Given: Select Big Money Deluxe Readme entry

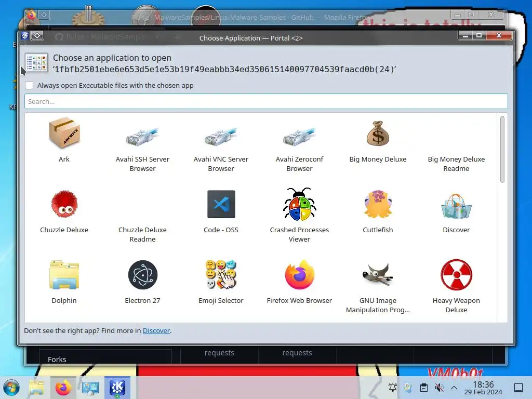Looking at the screenshot, I should (x=456, y=164).
